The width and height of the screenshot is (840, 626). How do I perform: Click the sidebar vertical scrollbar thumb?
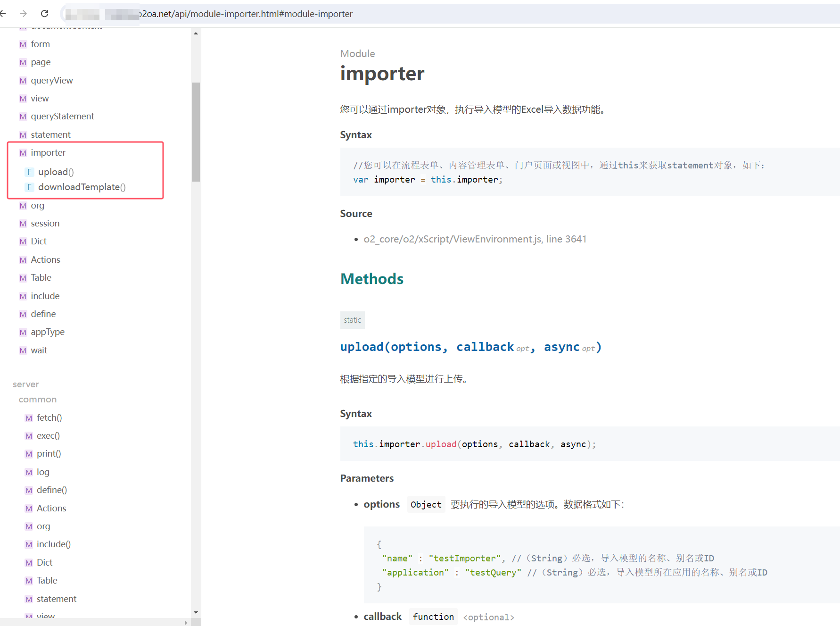click(196, 132)
